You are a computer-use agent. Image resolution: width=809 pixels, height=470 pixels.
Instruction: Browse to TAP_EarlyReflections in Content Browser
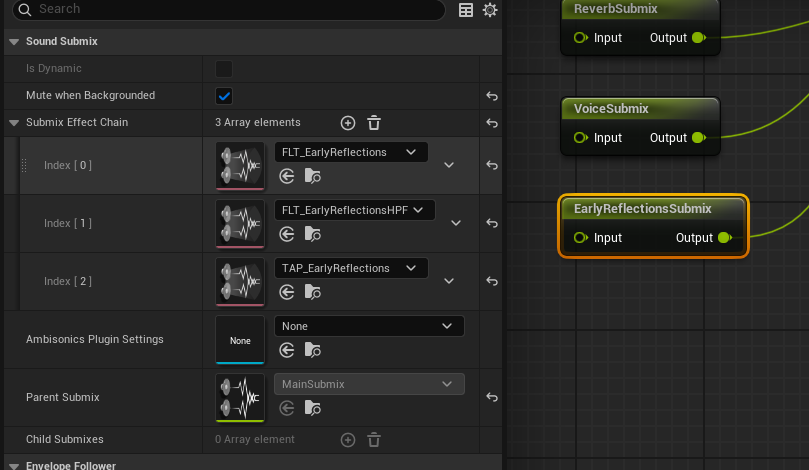point(313,293)
